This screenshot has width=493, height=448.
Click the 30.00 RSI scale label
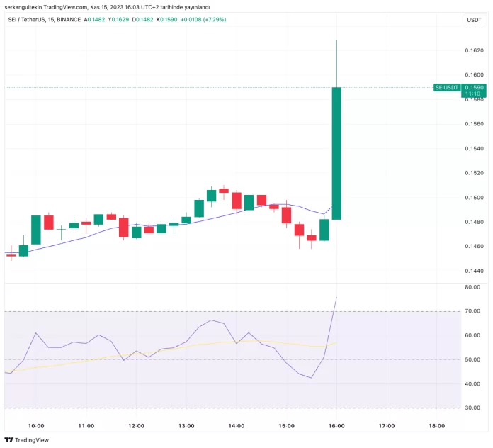point(473,408)
